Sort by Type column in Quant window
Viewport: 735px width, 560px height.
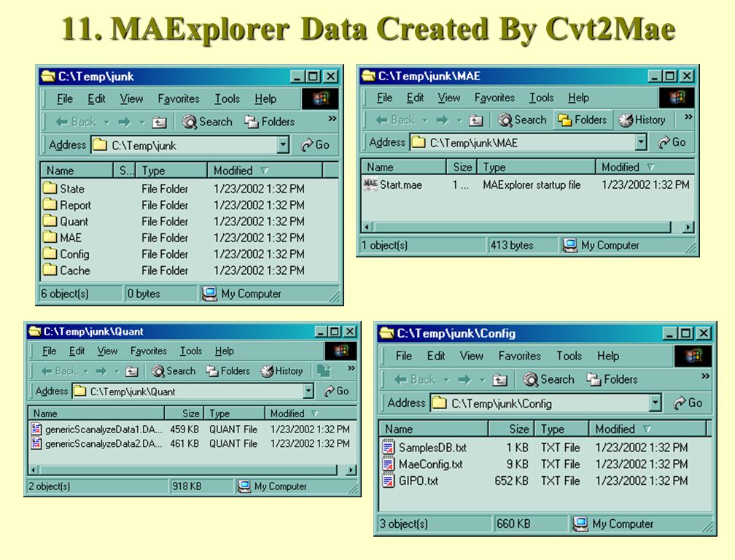click(234, 413)
